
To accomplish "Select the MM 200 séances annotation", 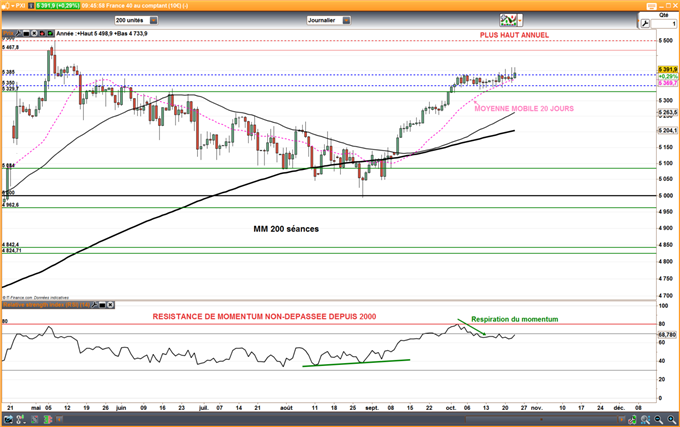I will [x=286, y=229].
